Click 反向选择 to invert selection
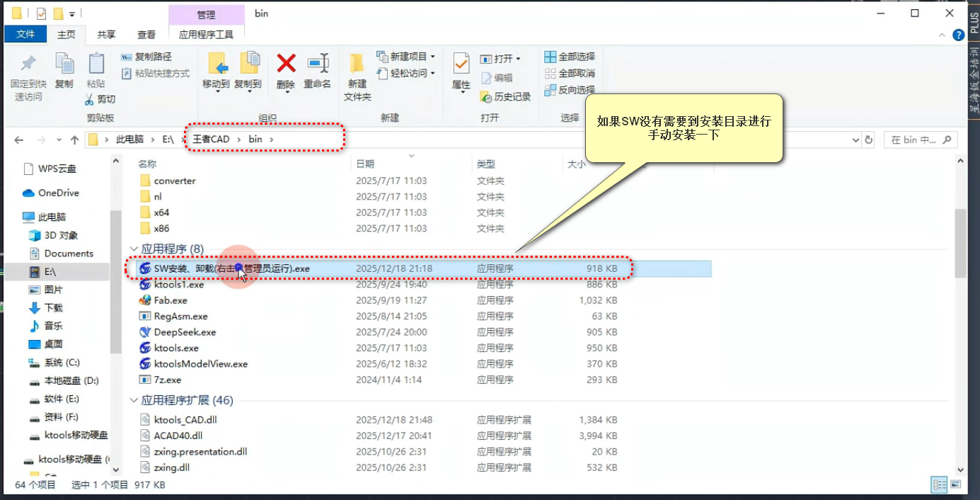The height and width of the screenshot is (500, 980). tap(568, 90)
